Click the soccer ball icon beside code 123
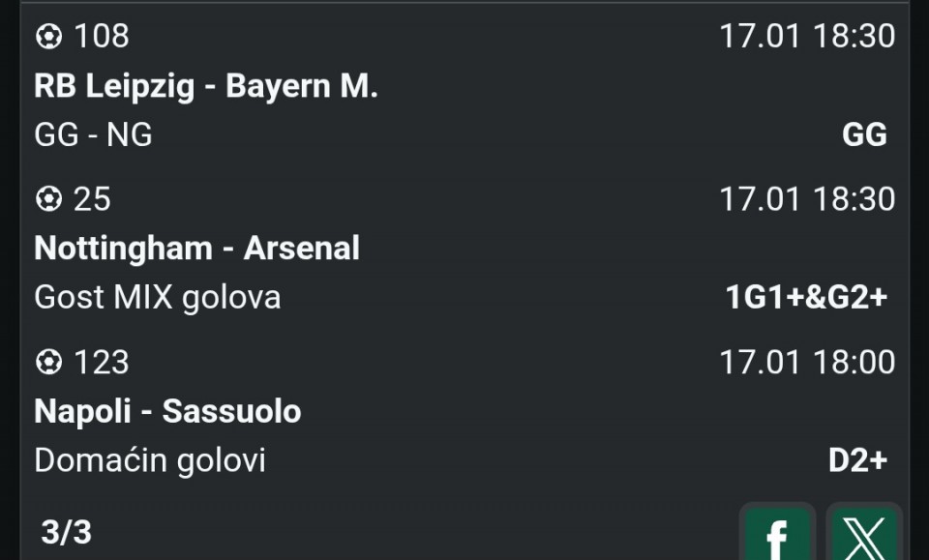 coord(48,363)
